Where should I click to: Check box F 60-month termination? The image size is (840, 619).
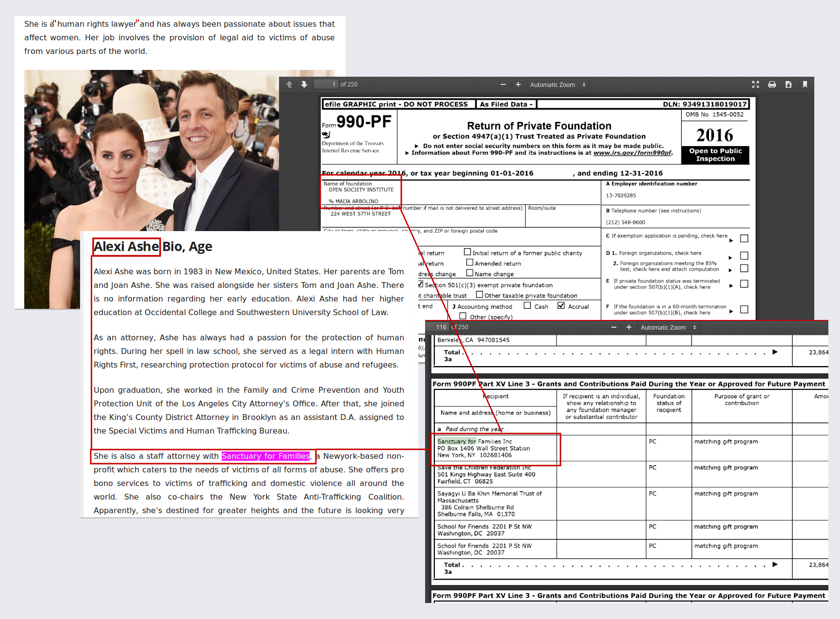(744, 310)
